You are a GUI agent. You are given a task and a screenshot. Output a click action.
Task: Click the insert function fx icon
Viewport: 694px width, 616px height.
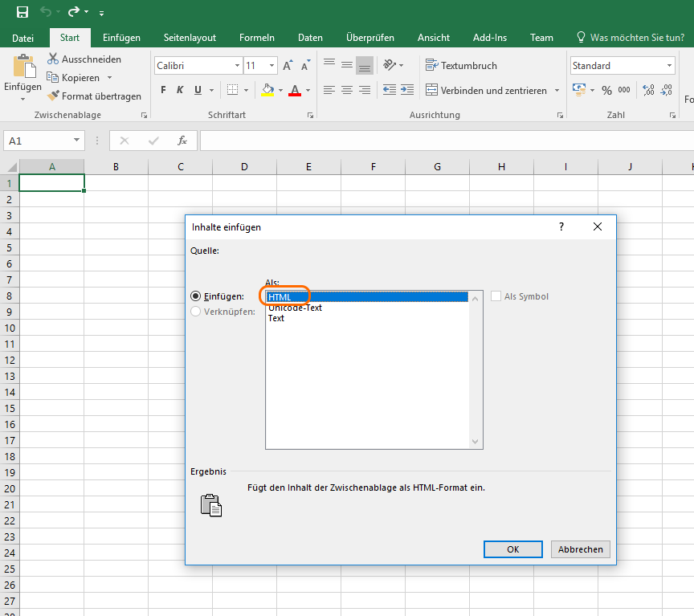pos(182,141)
